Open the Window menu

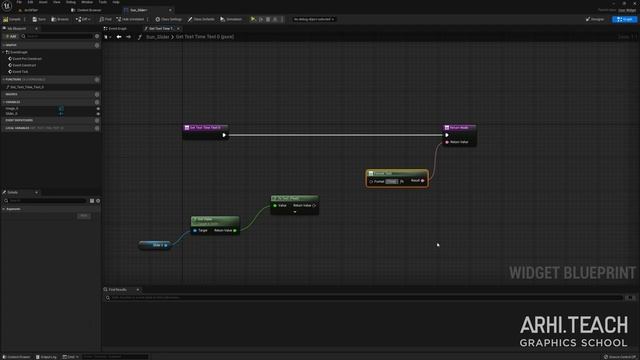coord(87,2)
